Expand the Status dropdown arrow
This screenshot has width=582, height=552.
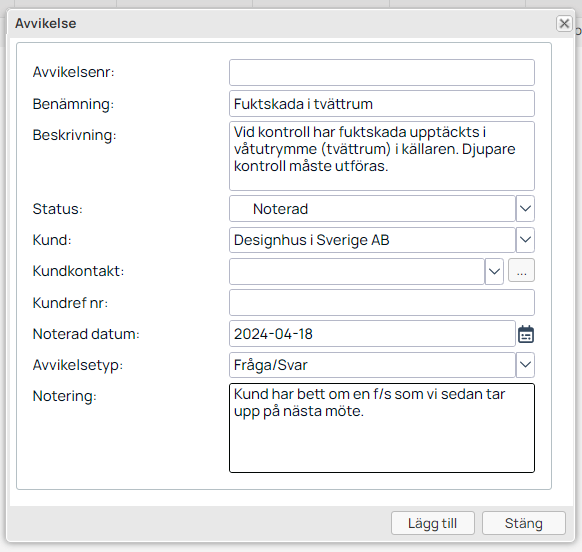pyautogui.click(x=525, y=209)
